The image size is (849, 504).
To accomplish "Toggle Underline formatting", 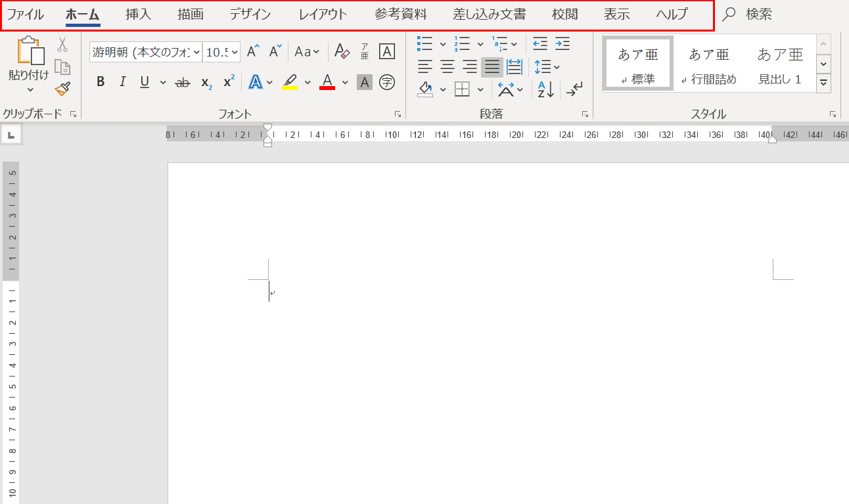I will 145,82.
